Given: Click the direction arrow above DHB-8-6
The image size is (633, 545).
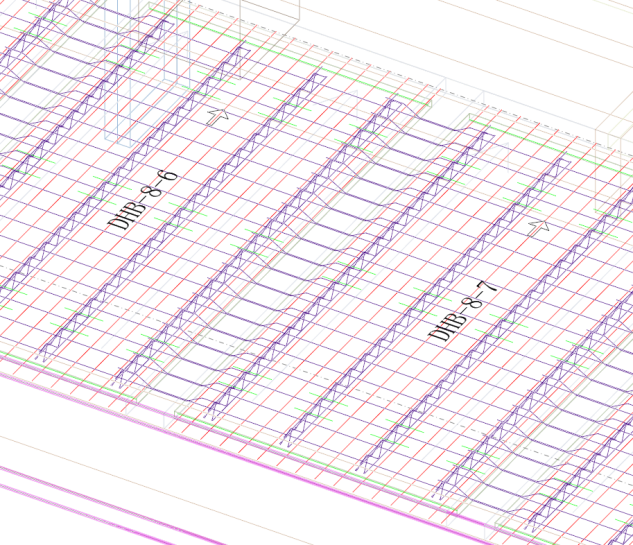Looking at the screenshot, I should tap(218, 116).
